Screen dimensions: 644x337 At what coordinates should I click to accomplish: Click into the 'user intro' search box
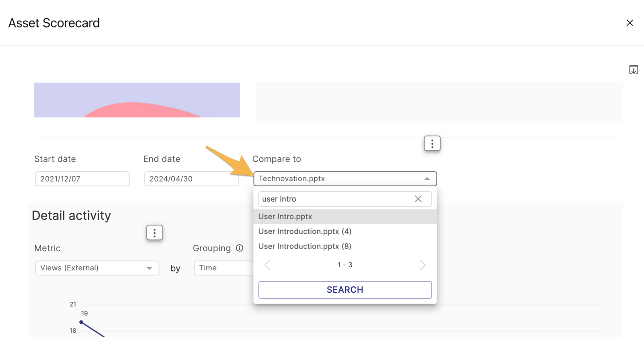click(333, 199)
